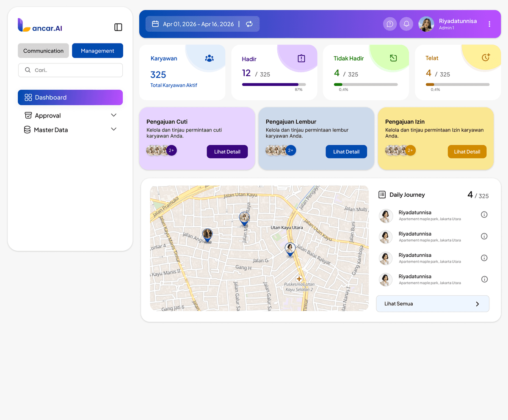Click the Riyadatunnisa Admin 1 name in header
This screenshot has width=508, height=420.
click(458, 24)
